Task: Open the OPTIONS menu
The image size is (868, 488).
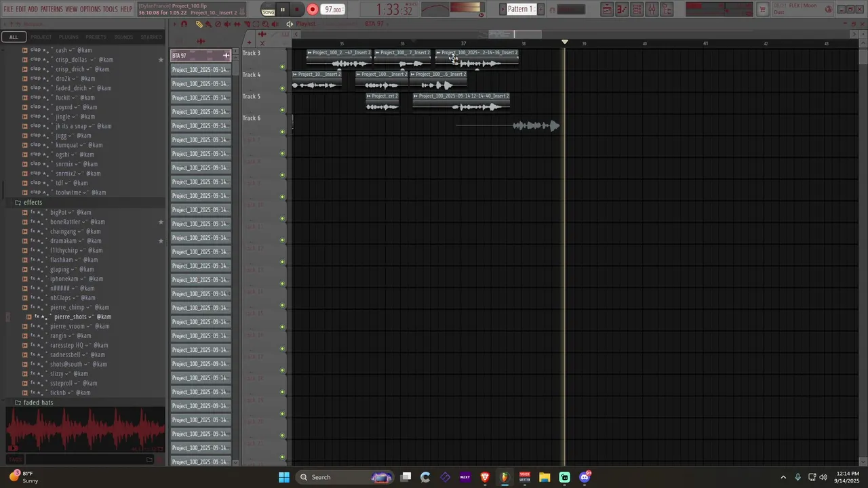Action: pyautogui.click(x=90, y=9)
